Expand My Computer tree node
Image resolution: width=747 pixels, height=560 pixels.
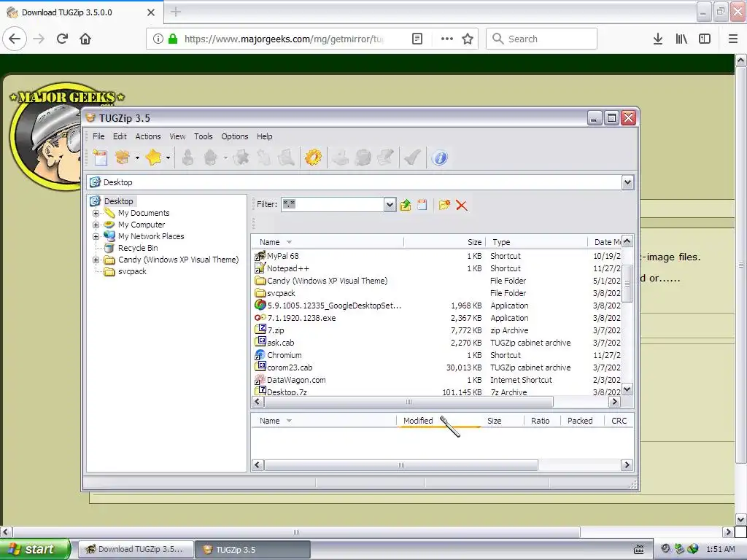point(96,225)
